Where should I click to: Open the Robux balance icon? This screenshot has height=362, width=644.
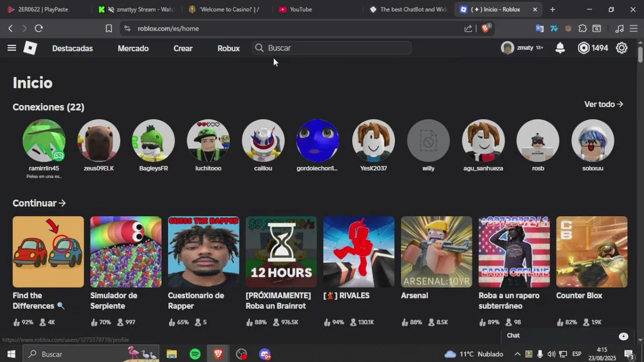coord(584,48)
